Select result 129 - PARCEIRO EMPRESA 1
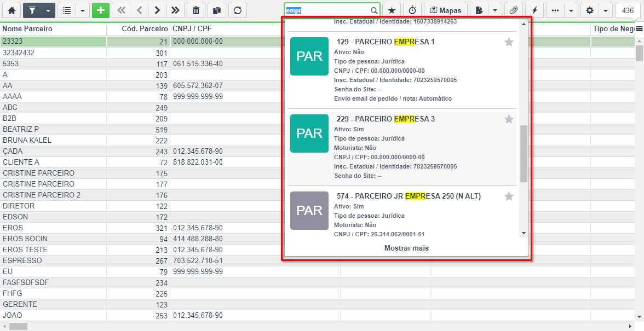The width and height of the screenshot is (644, 331). [x=386, y=42]
